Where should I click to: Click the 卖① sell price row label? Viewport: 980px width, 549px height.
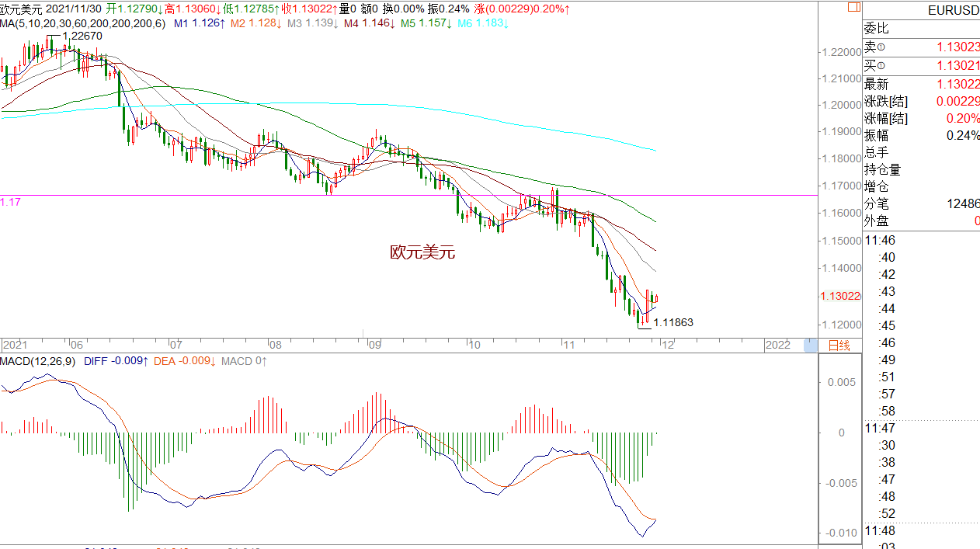[x=874, y=48]
